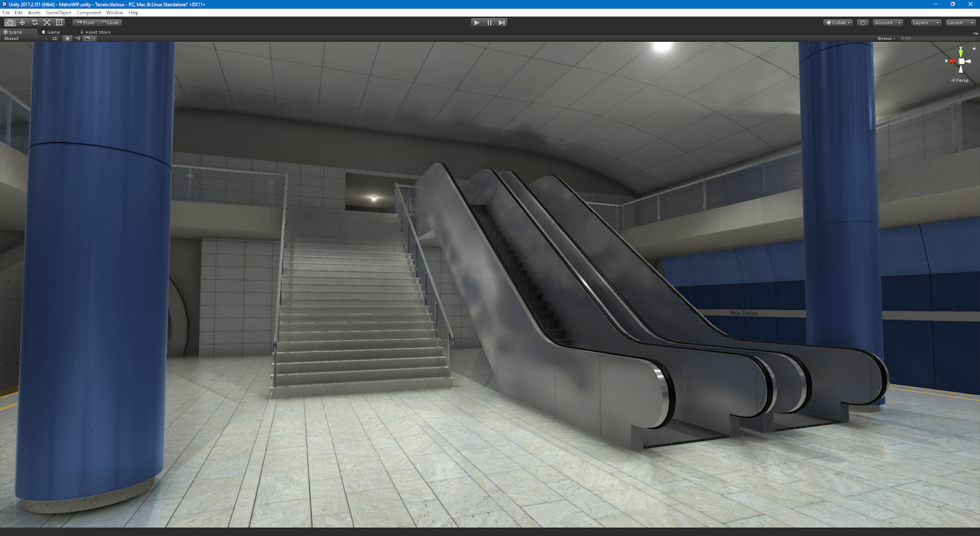Image resolution: width=980 pixels, height=536 pixels.
Task: Restore down the Unity window
Action: (x=952, y=4)
